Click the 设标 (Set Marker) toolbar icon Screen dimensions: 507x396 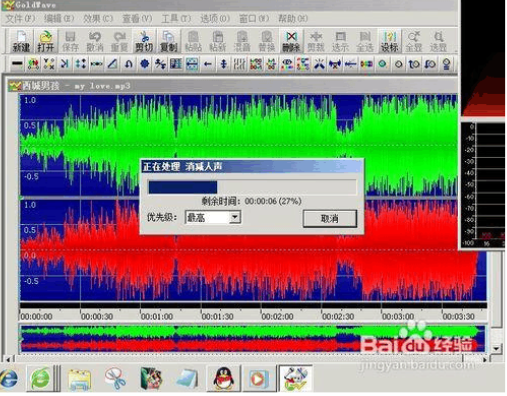(x=389, y=41)
